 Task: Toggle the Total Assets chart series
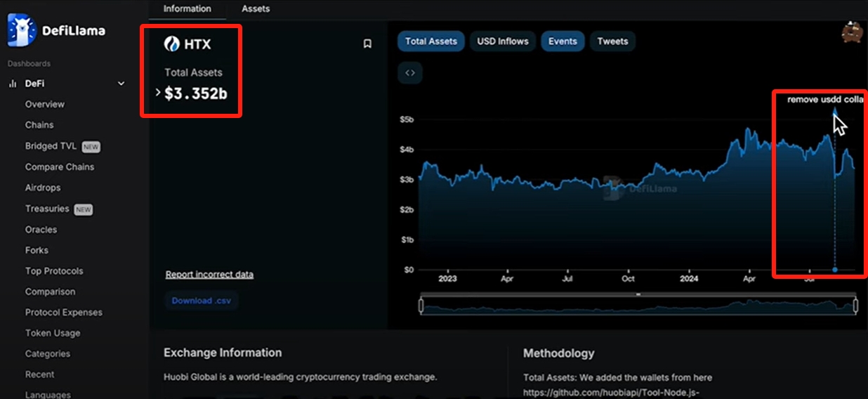coord(431,41)
